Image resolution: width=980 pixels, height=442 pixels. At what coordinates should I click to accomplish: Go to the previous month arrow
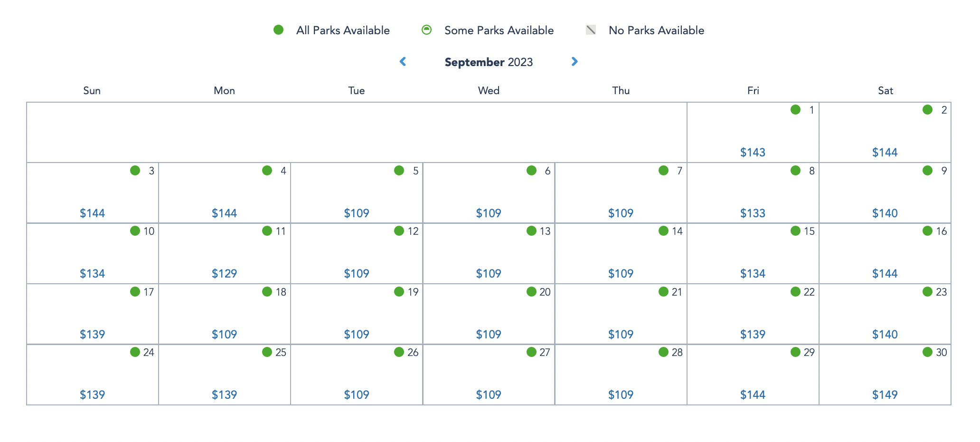click(x=403, y=62)
